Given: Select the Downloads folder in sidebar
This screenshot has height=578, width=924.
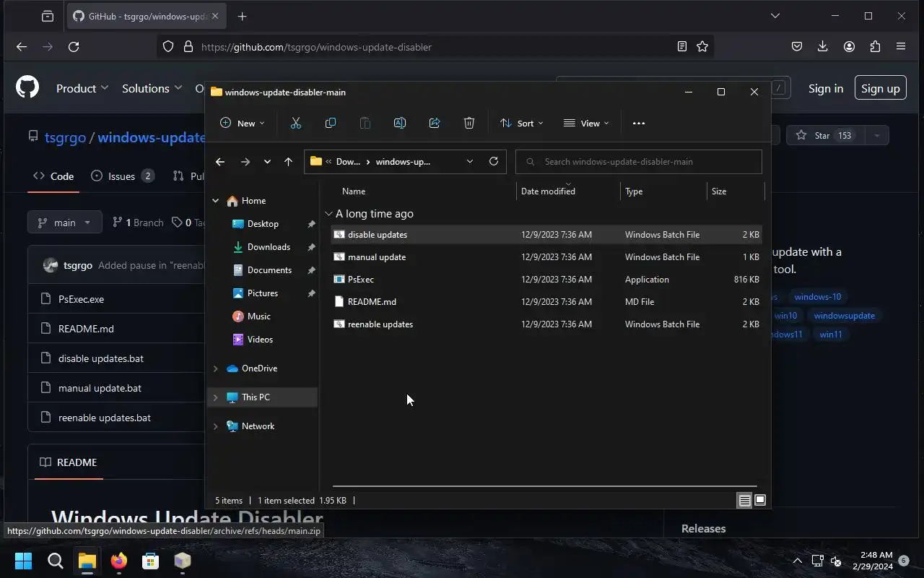Looking at the screenshot, I should 269,247.
